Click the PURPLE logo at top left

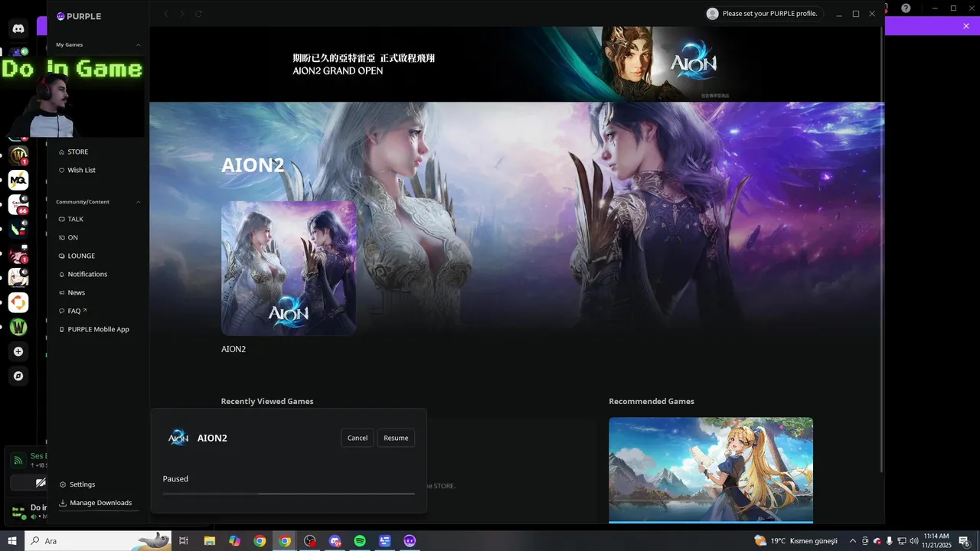click(x=79, y=16)
